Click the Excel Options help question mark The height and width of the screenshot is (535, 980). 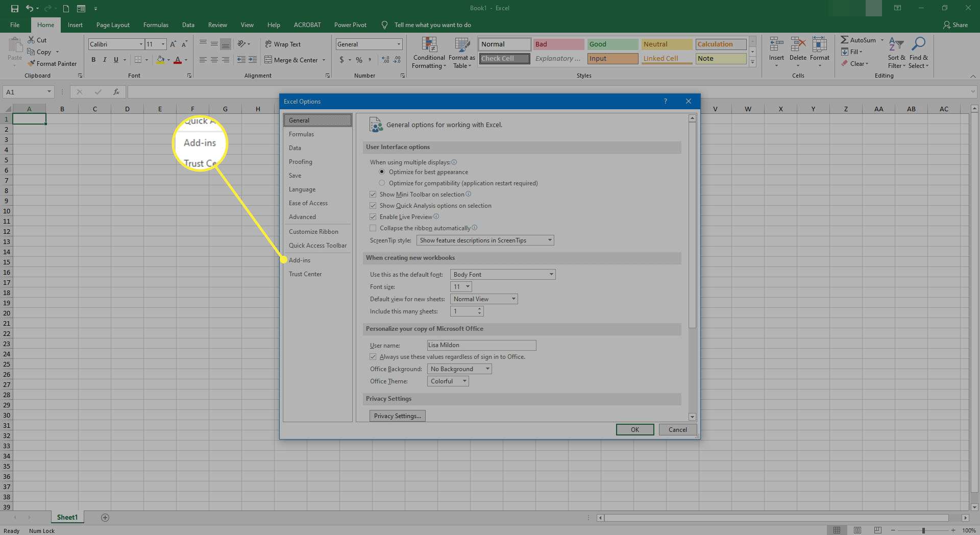[665, 101]
